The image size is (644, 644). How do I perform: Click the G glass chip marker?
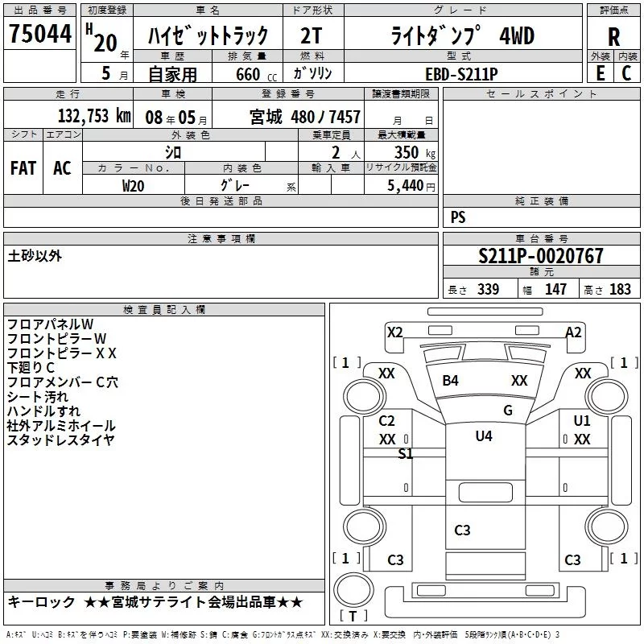click(507, 410)
